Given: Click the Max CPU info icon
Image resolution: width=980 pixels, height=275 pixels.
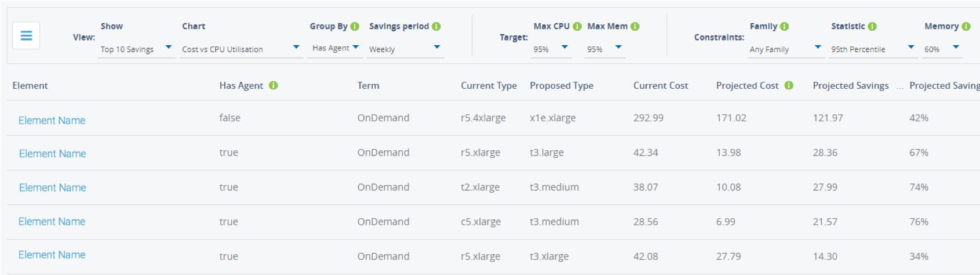Looking at the screenshot, I should point(577,26).
